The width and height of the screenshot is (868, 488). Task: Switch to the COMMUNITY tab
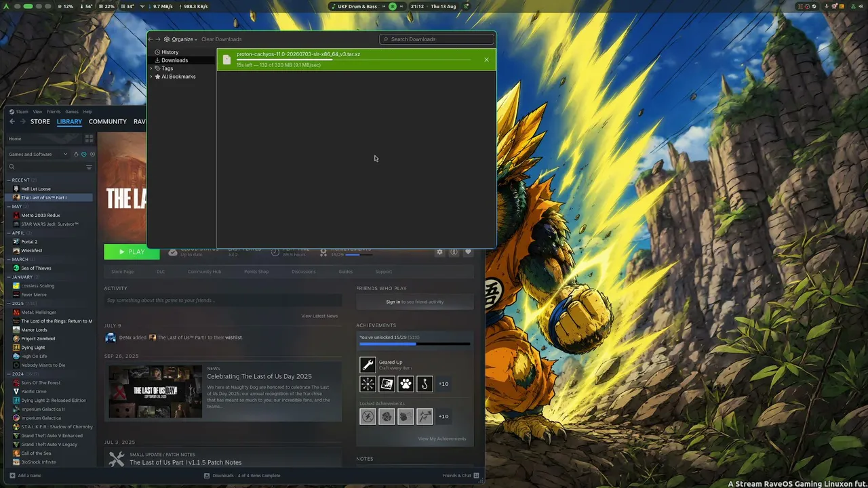(x=108, y=122)
